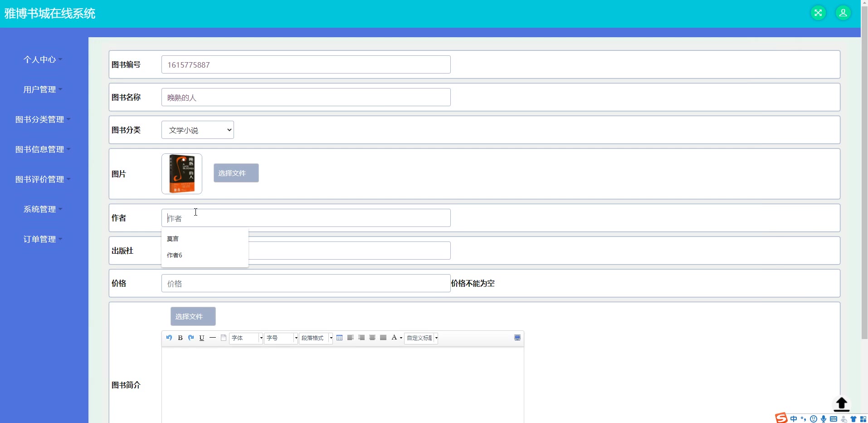The width and height of the screenshot is (868, 423).
Task: Click 选择文件 button above the editor
Action: (193, 316)
